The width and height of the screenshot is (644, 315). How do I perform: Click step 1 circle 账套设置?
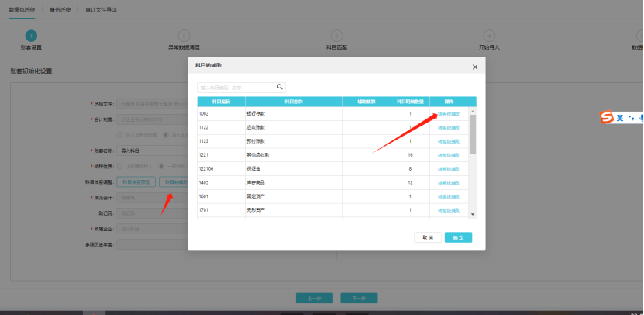coord(30,35)
